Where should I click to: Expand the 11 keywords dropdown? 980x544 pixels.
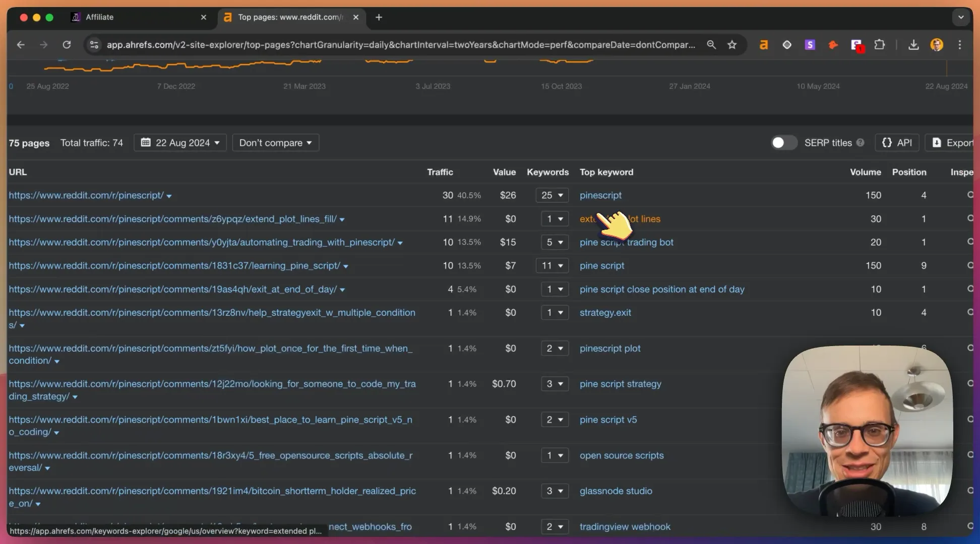[552, 265]
